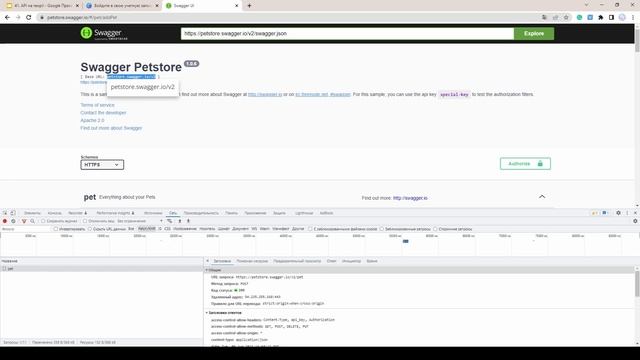Switch to the 'Сеть' DevTools tab
Screen dimensions: 640x360
(173, 213)
